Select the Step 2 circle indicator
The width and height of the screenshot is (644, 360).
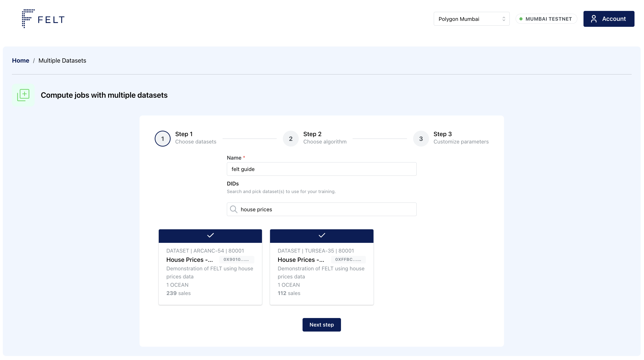tap(290, 139)
